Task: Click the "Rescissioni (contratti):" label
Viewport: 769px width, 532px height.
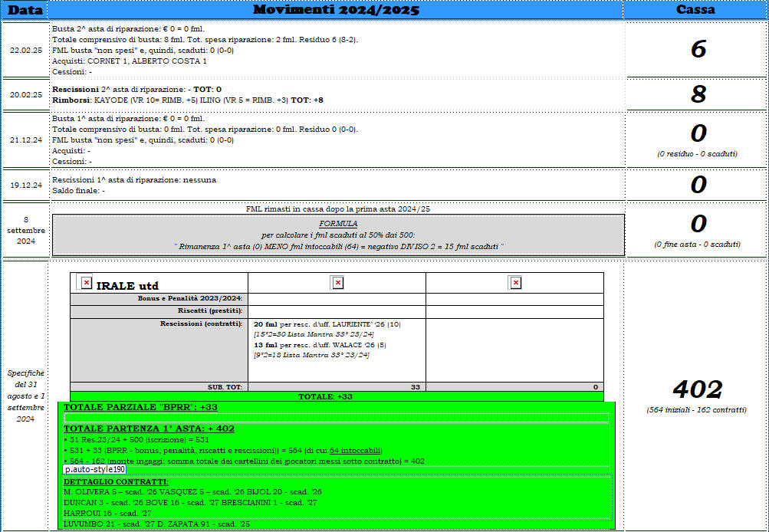Action: coord(202,324)
